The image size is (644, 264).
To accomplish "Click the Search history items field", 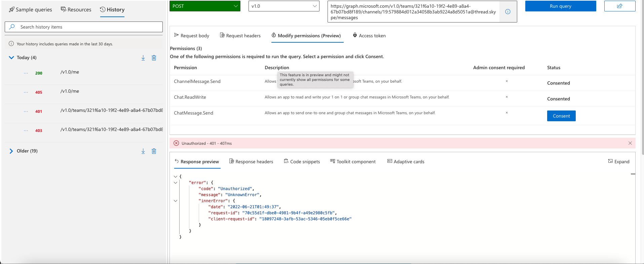I will click(x=84, y=27).
